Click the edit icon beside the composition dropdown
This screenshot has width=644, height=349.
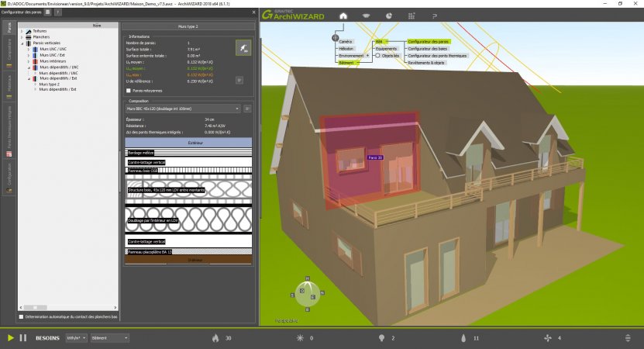click(247, 109)
